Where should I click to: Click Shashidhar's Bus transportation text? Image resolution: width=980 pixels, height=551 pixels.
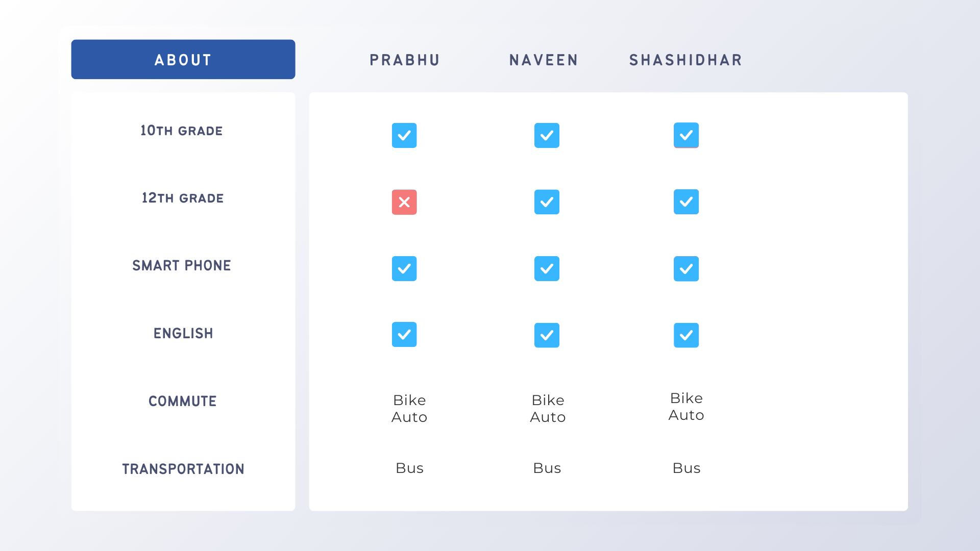click(687, 468)
